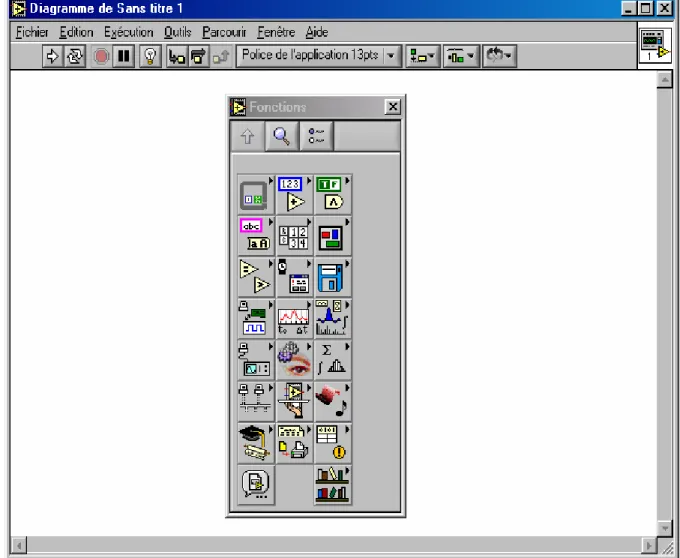
Task: Open the Motion & Vision eye subpalette
Action: [x=294, y=360]
